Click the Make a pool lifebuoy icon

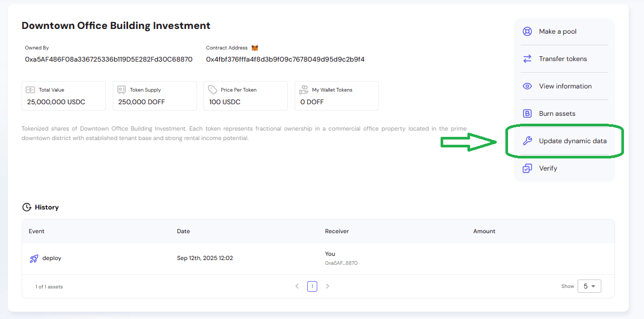[527, 32]
